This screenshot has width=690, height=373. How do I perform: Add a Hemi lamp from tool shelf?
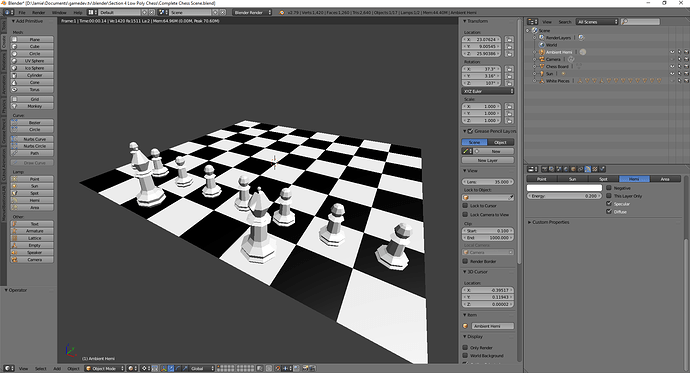32,200
